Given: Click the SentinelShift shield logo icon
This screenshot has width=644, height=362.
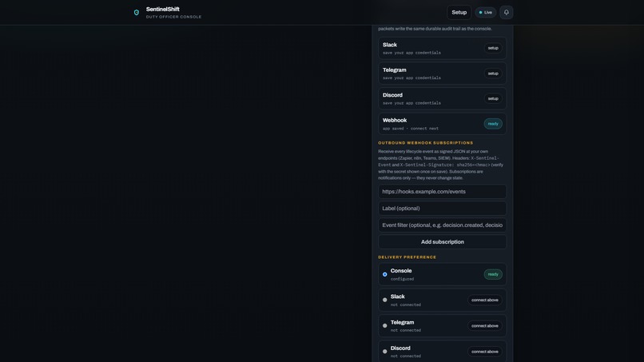Looking at the screenshot, I should tap(137, 13).
